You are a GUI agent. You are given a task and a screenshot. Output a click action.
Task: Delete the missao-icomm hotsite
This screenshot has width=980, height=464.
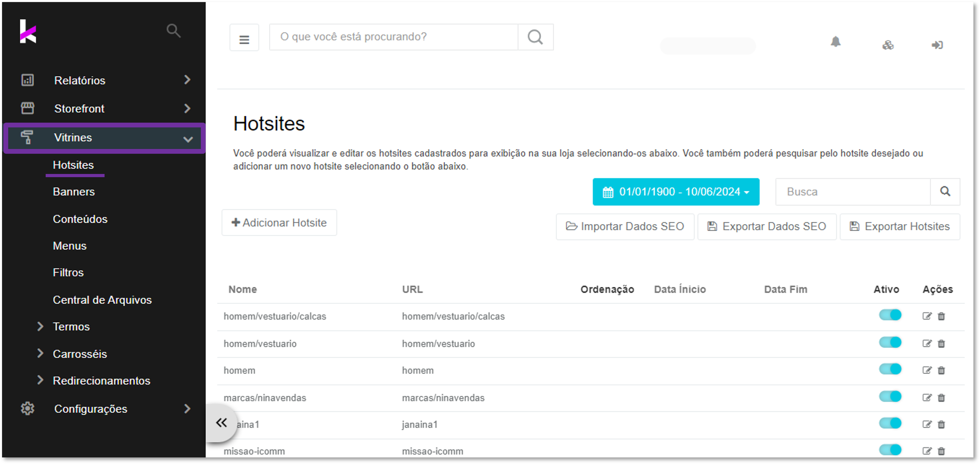pyautogui.click(x=941, y=451)
